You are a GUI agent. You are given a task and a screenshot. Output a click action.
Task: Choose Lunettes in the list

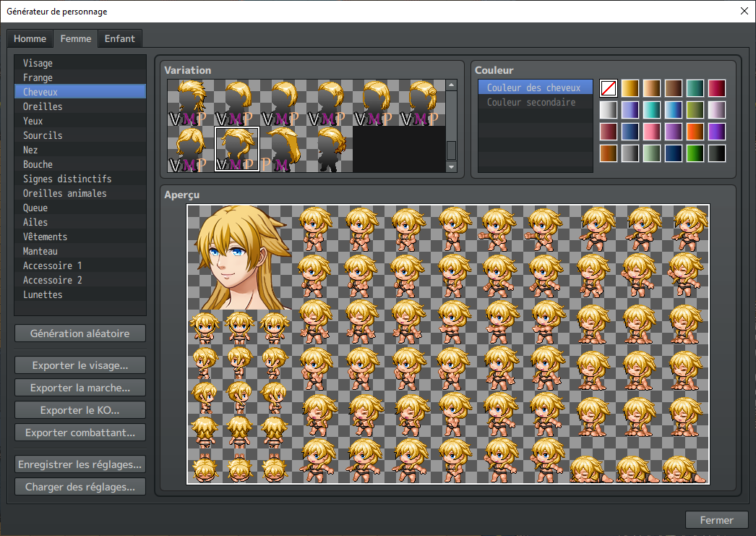pyautogui.click(x=80, y=294)
